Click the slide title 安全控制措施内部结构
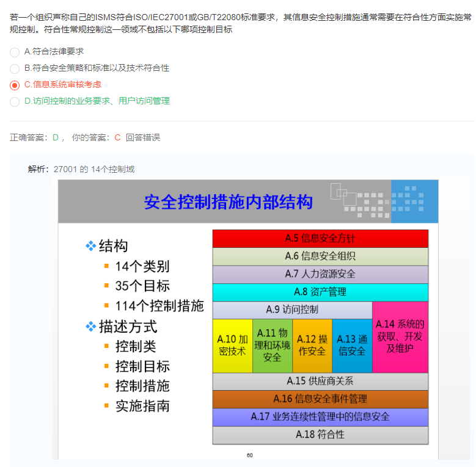476x467 pixels. coord(228,202)
